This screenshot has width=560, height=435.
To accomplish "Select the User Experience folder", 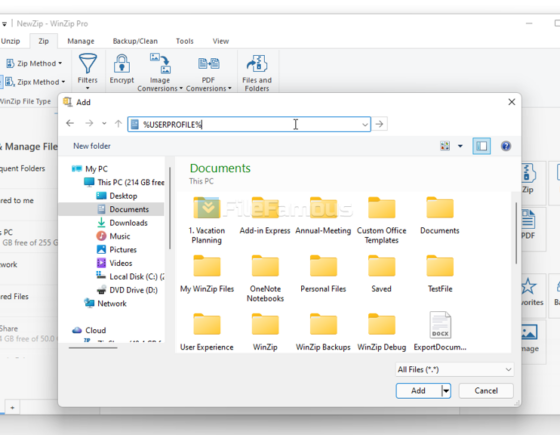I will (x=207, y=332).
